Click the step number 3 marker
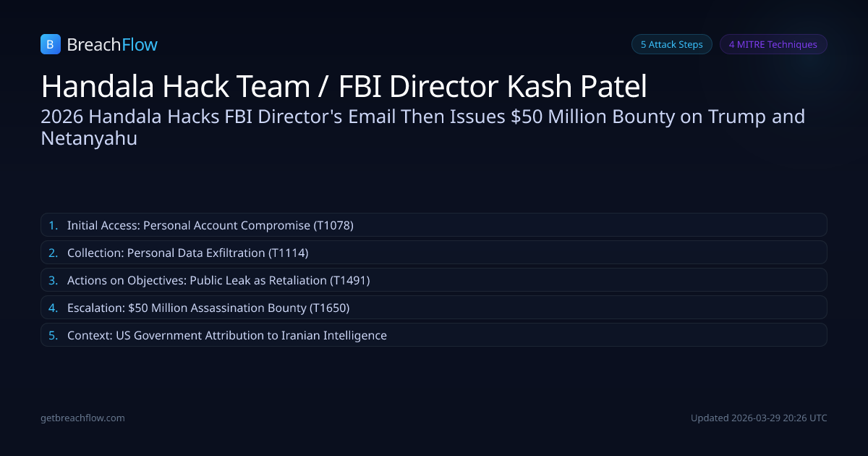The height and width of the screenshot is (456, 868). [53, 280]
